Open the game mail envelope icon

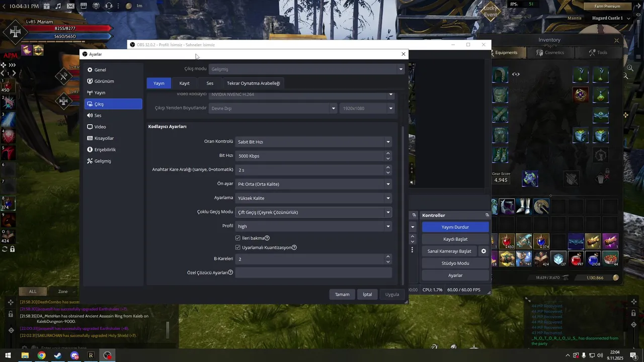click(70, 6)
